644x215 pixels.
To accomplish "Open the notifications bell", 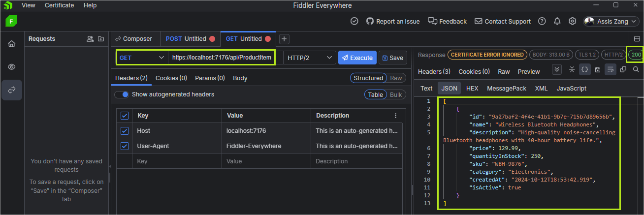I will (557, 21).
